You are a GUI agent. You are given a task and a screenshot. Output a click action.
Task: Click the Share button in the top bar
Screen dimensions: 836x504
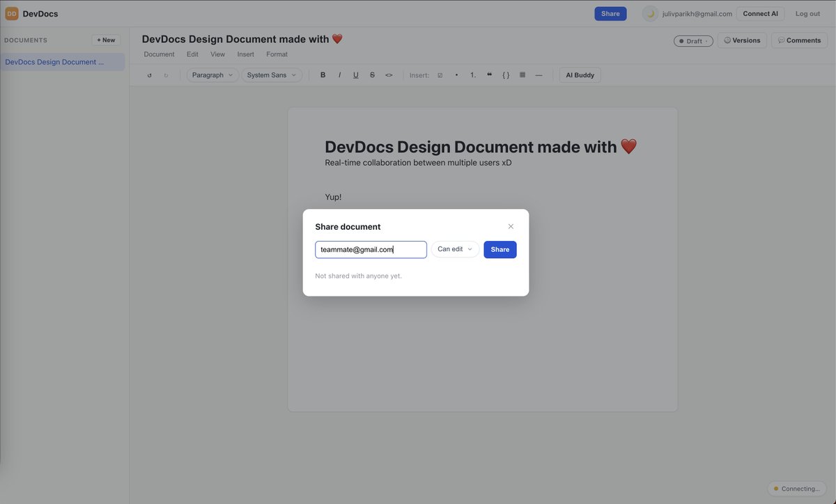tap(610, 14)
